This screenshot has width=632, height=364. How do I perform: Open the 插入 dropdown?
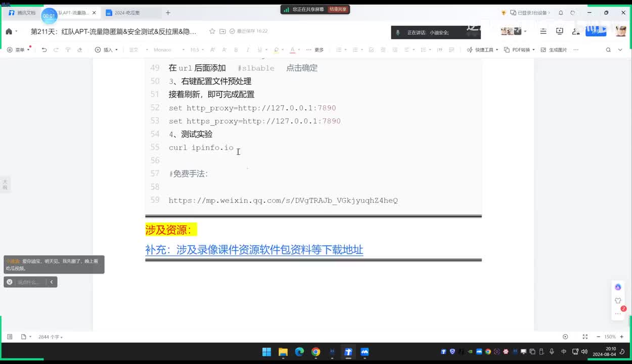point(106,50)
